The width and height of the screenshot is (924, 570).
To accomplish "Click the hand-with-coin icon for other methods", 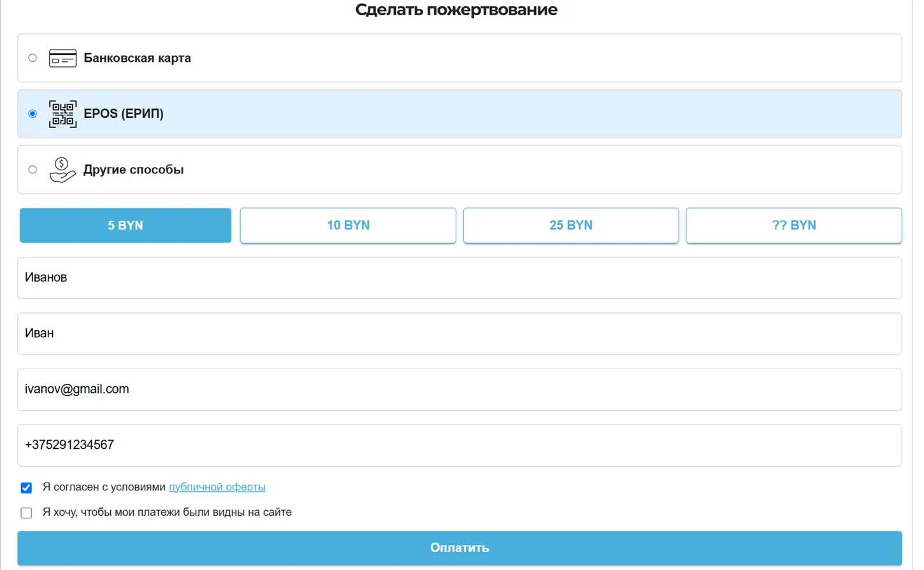I will pos(62,170).
